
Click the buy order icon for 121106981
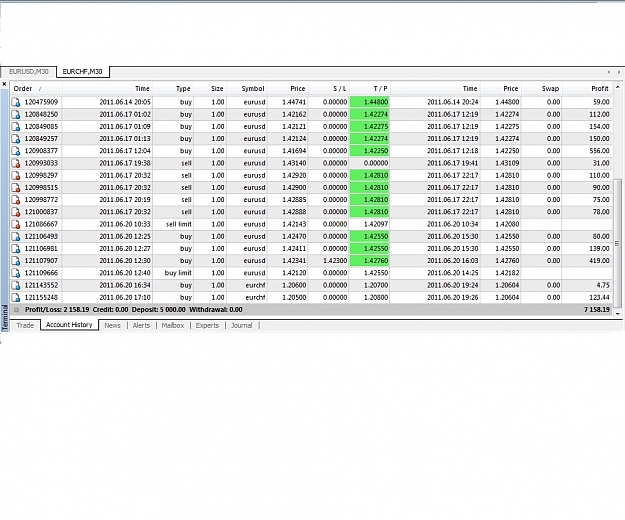pos(16,249)
